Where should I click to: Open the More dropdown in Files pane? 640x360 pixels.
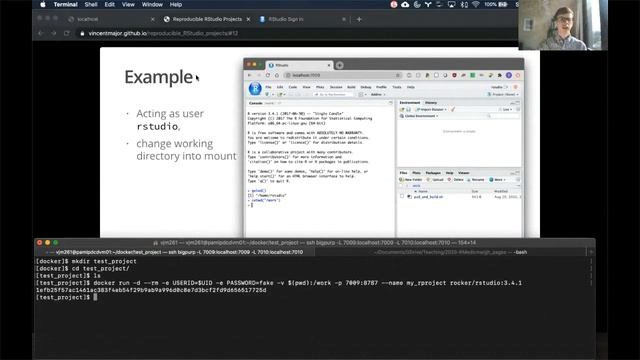(498, 180)
